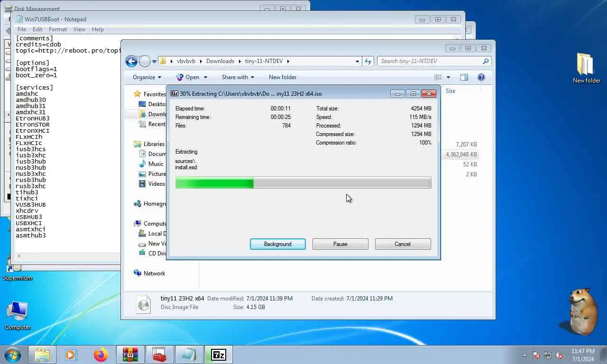Open Notepad Edit menu
The image size is (607, 364).
click(x=37, y=29)
